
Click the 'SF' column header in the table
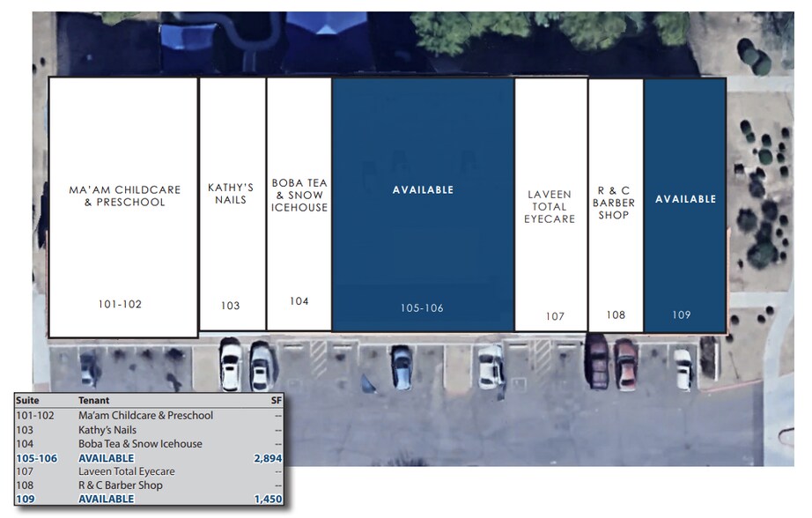pos(277,400)
